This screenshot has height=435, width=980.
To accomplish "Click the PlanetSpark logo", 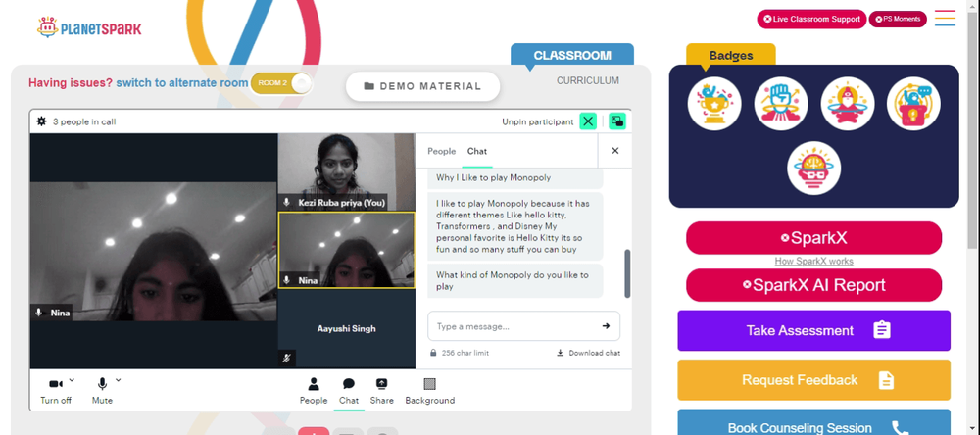I will coord(89,27).
